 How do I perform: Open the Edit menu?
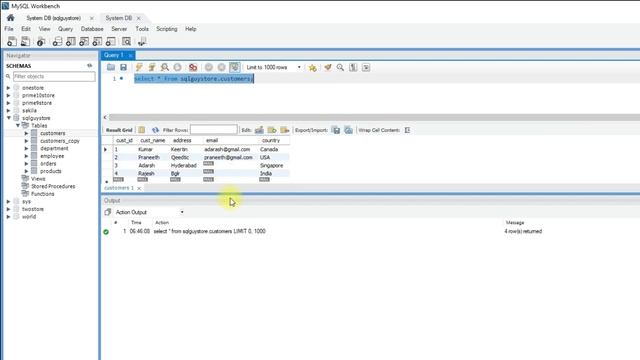pos(26,29)
